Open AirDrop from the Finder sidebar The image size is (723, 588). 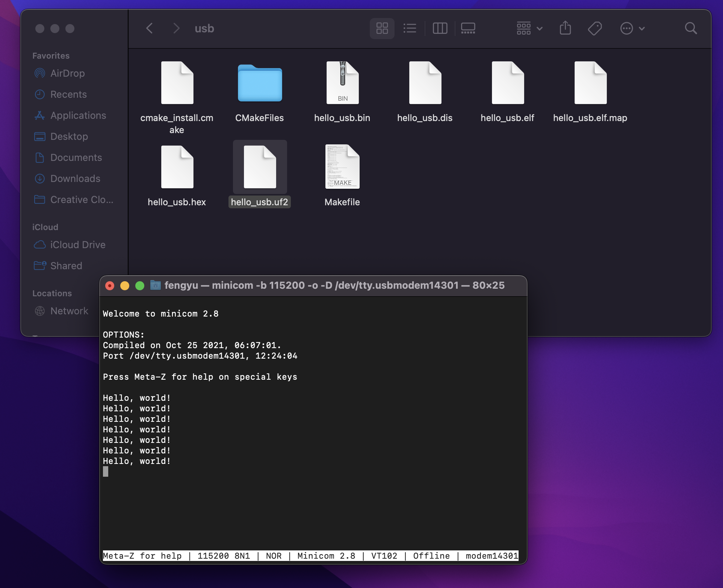click(67, 73)
